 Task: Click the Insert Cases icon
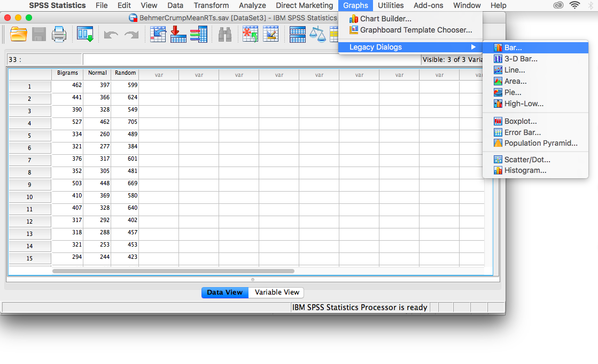point(250,34)
